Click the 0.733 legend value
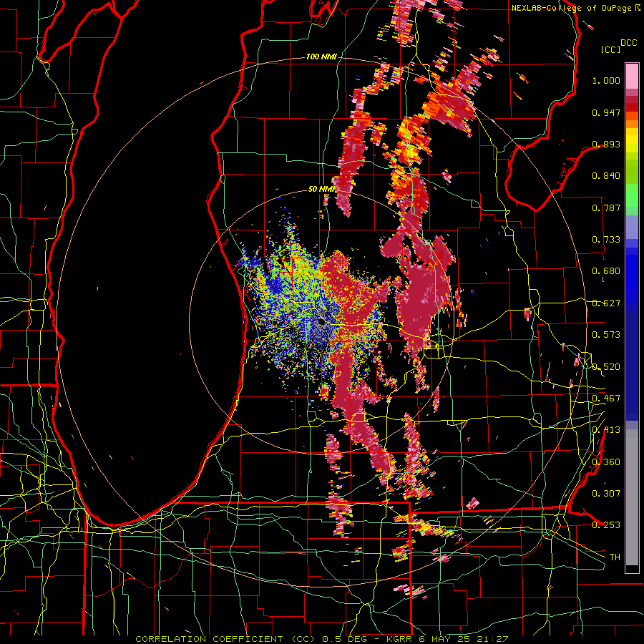 click(x=606, y=240)
